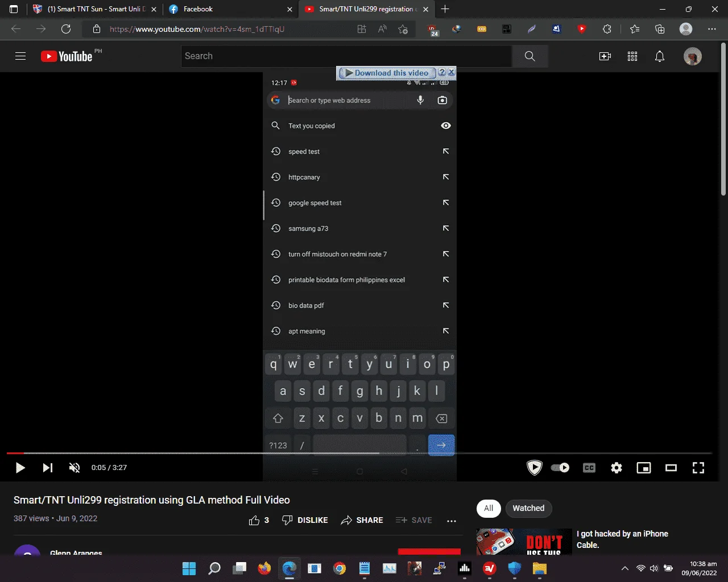Click the extension icon with 24 badge
The width and height of the screenshot is (728, 582).
coord(433,30)
